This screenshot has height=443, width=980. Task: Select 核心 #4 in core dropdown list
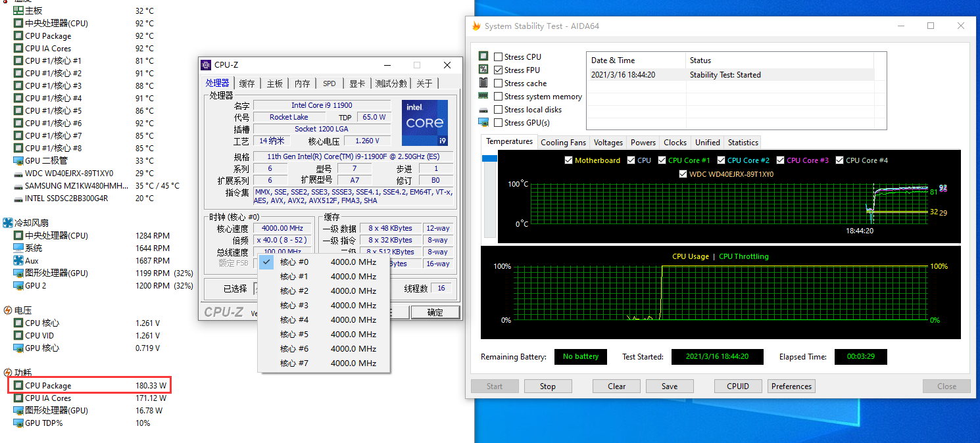click(x=324, y=319)
